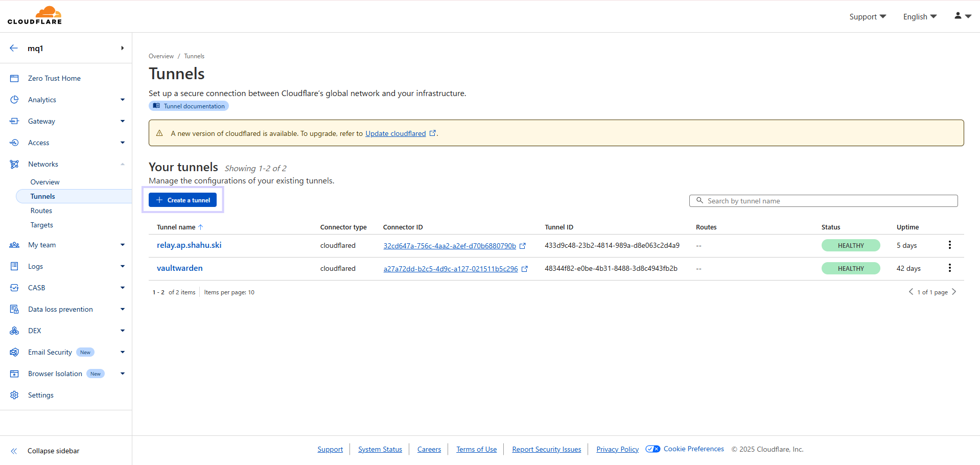Open Networks Overview submenu item
This screenshot has width=980, height=465.
click(45, 182)
